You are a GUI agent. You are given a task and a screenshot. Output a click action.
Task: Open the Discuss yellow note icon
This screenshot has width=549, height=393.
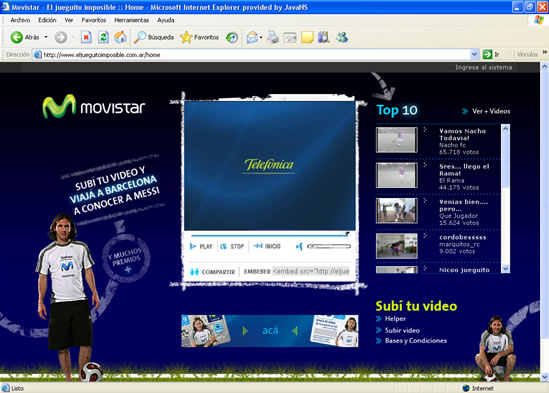click(x=307, y=37)
